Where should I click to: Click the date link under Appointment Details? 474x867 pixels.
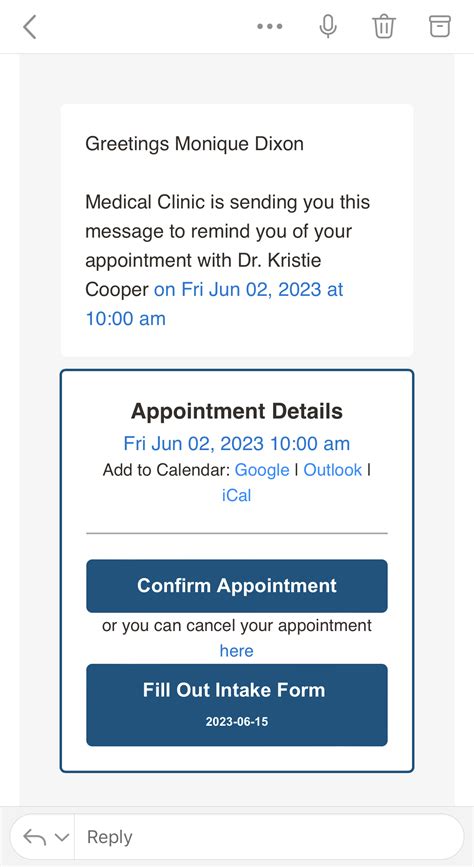coord(236,443)
